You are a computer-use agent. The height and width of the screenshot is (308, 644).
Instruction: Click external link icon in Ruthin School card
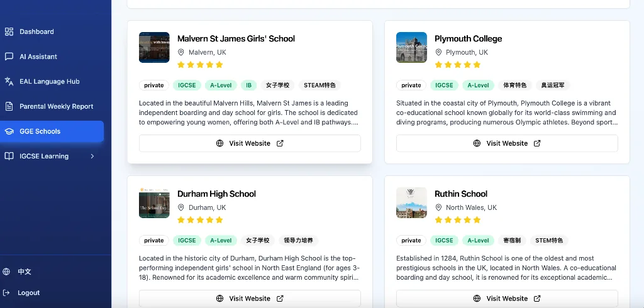point(537,299)
